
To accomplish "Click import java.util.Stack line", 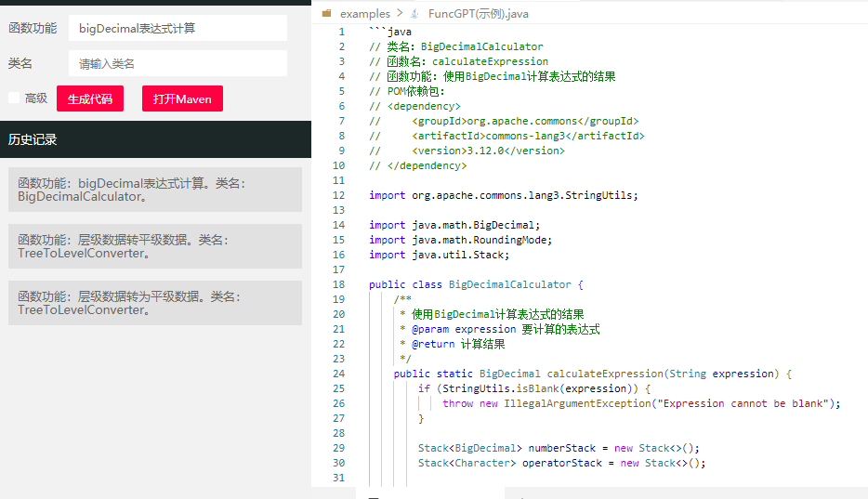I will (439, 255).
